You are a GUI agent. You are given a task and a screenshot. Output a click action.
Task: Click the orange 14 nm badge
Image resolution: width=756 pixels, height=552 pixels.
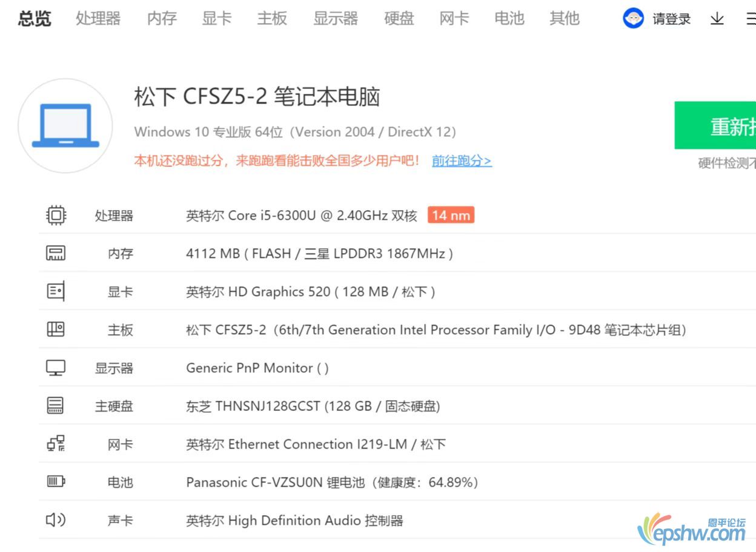coord(451,215)
